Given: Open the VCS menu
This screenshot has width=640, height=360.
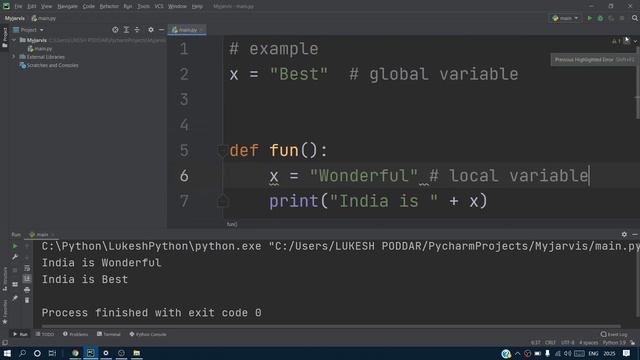Looking at the screenshot, I should (x=159, y=7).
